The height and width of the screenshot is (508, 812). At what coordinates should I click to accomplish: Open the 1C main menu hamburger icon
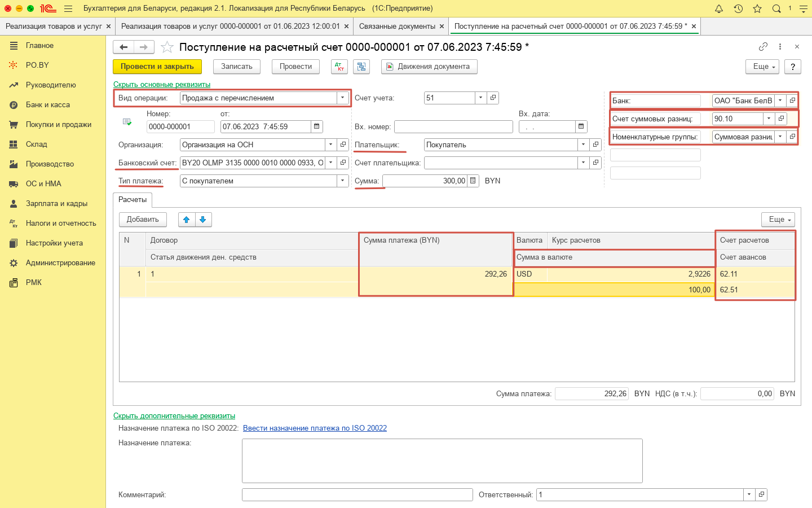[68, 8]
